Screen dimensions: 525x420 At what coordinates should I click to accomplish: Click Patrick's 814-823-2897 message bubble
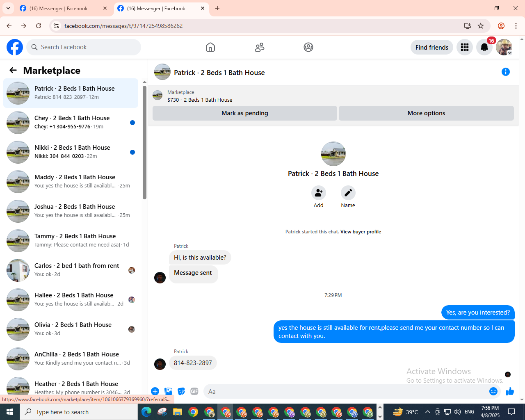pyautogui.click(x=193, y=363)
